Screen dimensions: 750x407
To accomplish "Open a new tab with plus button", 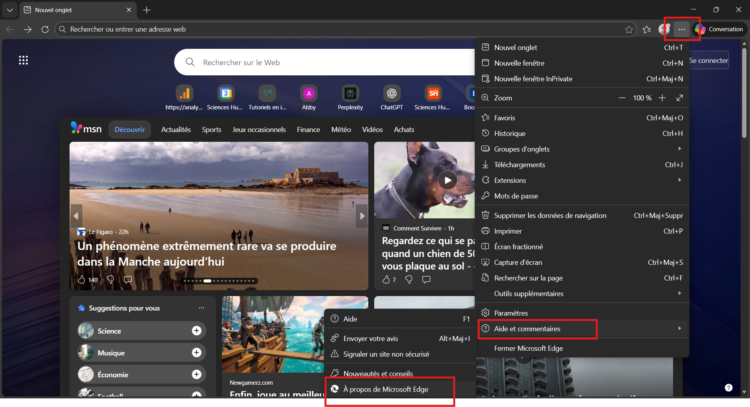I will pyautogui.click(x=147, y=10).
